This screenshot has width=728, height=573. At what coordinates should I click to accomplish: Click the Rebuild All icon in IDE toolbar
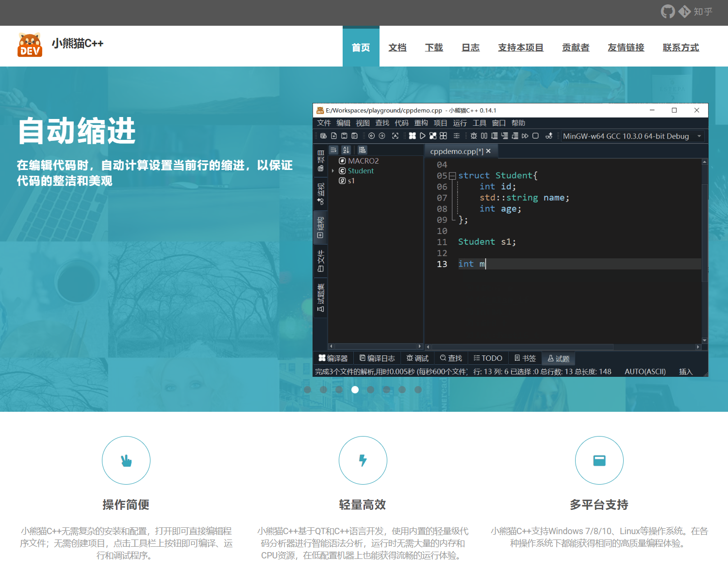(x=444, y=136)
